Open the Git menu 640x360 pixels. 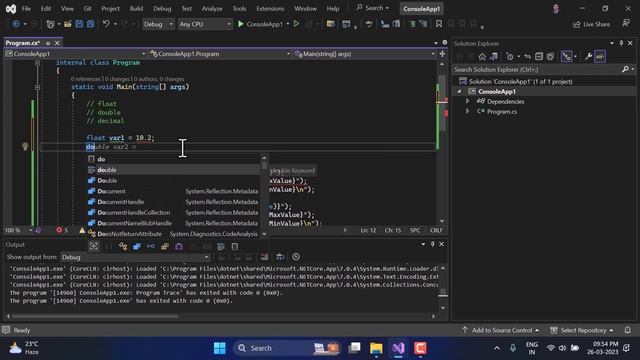(87, 9)
